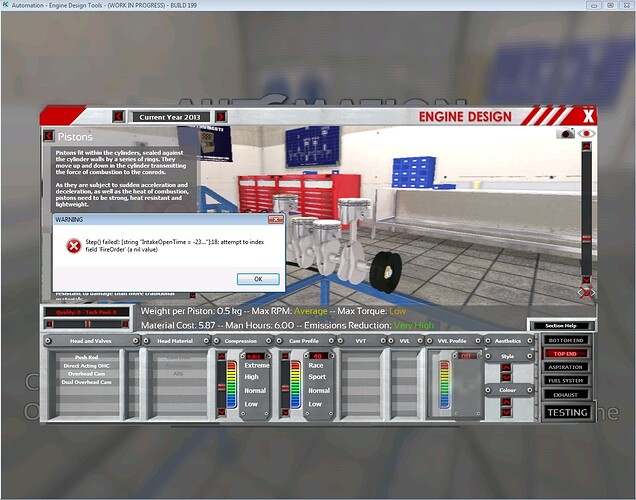
Task: Switch to BOTTOM END tab
Action: (x=565, y=340)
